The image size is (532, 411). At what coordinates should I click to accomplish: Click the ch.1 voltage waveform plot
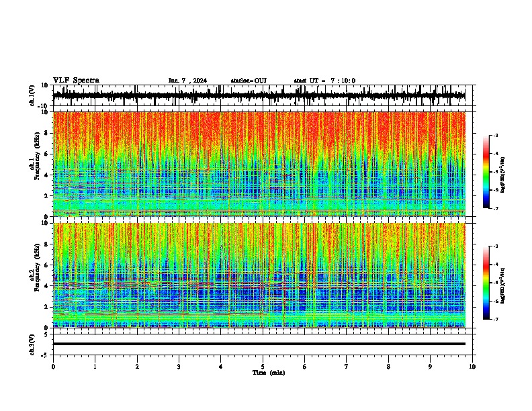click(x=259, y=95)
